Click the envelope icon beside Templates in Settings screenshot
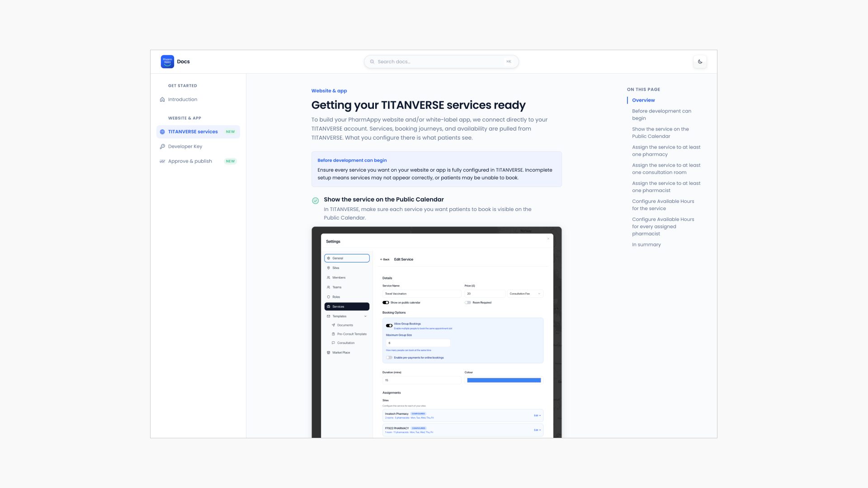 [329, 316]
